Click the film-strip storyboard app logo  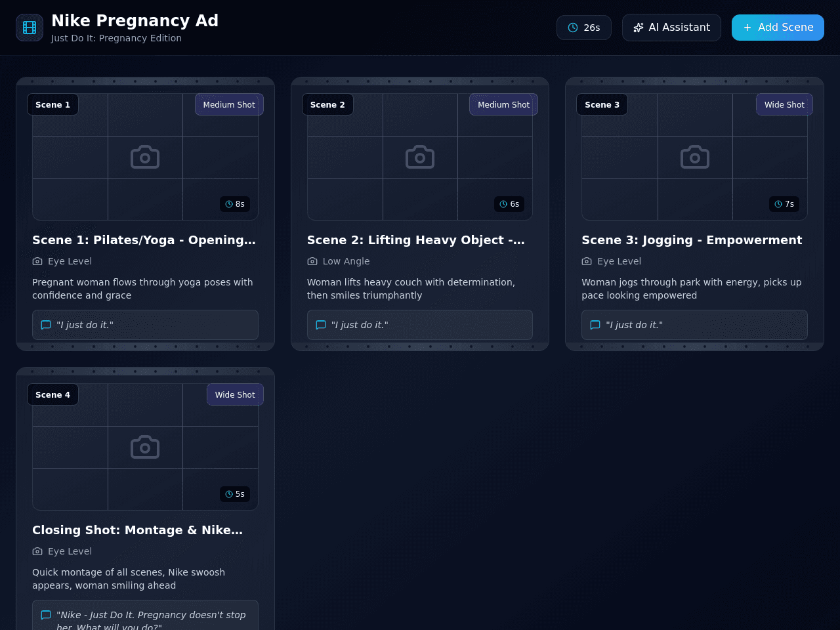coord(30,28)
